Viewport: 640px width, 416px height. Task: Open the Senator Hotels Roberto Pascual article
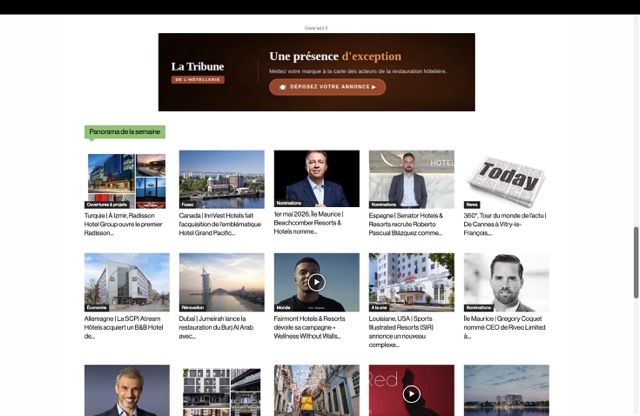tap(406, 224)
